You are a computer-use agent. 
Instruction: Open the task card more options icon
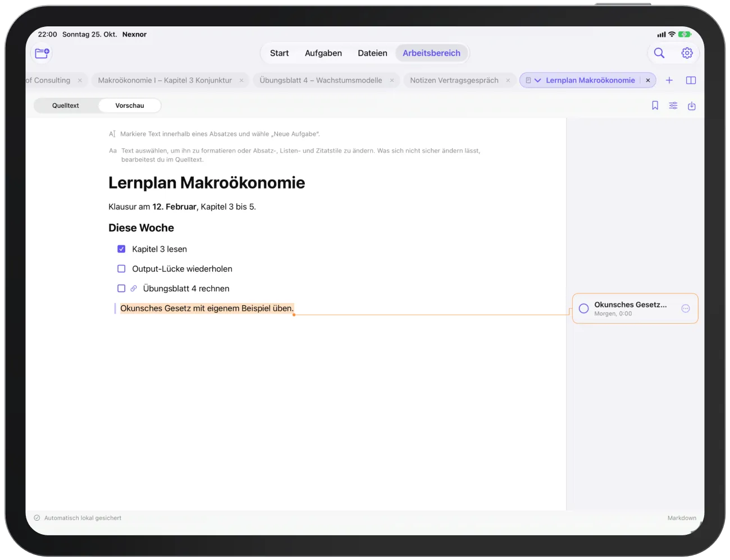pos(686,309)
